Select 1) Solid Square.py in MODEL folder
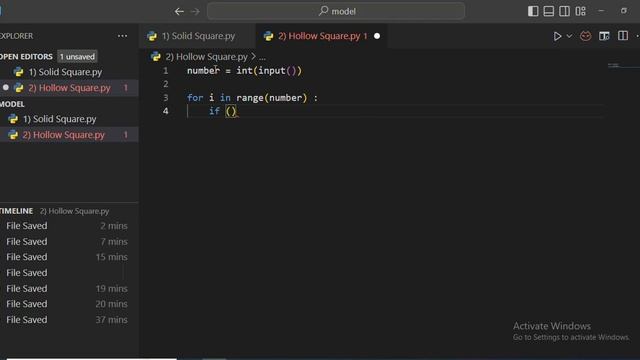The height and width of the screenshot is (360, 640). pos(60,119)
